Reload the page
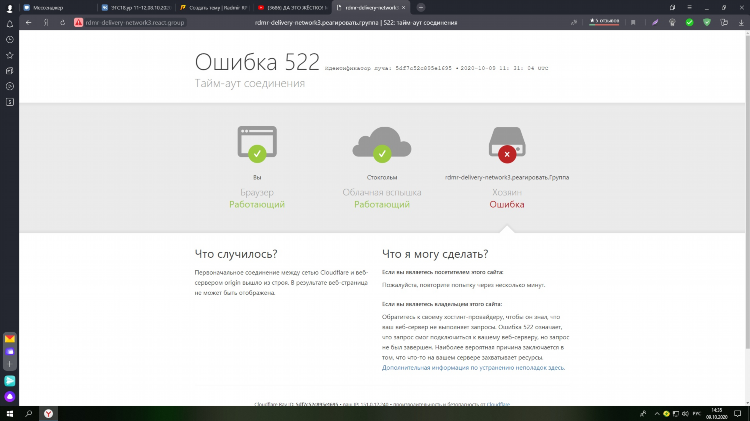This screenshot has width=750, height=421. click(x=63, y=22)
